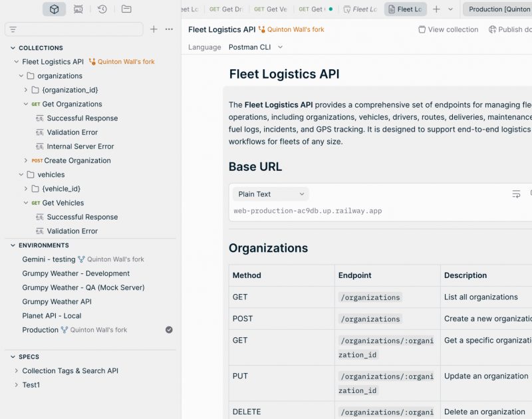
Task: Collapse the ENVIRONMENTS section
Action: [x=13, y=245]
